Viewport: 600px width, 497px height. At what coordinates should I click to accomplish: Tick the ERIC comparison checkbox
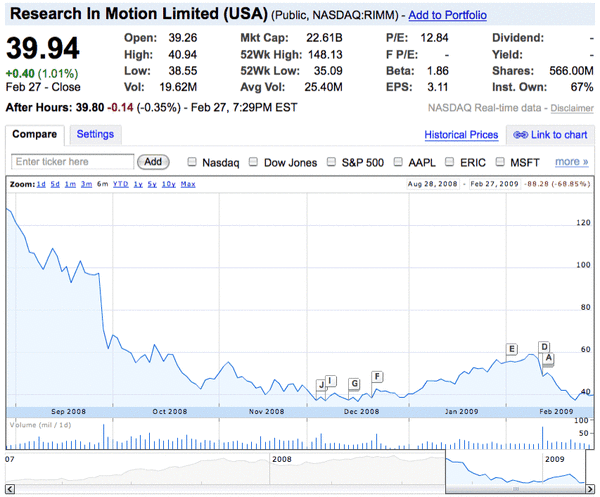449,162
